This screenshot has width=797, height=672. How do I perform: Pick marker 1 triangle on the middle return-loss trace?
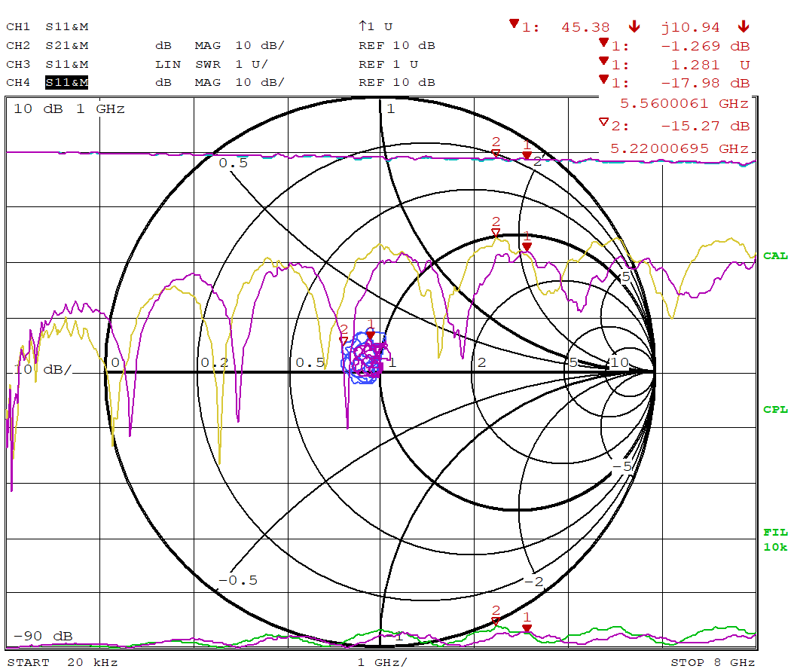click(x=527, y=246)
